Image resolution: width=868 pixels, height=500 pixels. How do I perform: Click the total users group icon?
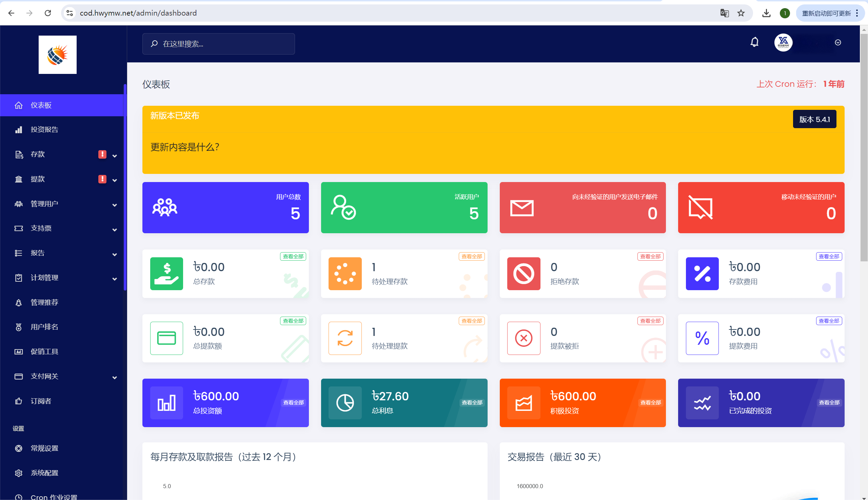(165, 207)
